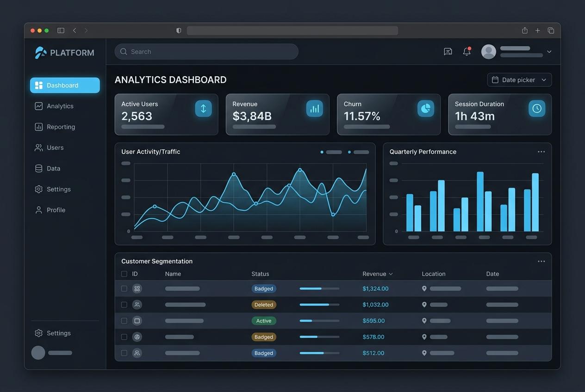Go back with browser back arrow
Viewport: 585px width, 392px height.
point(75,31)
